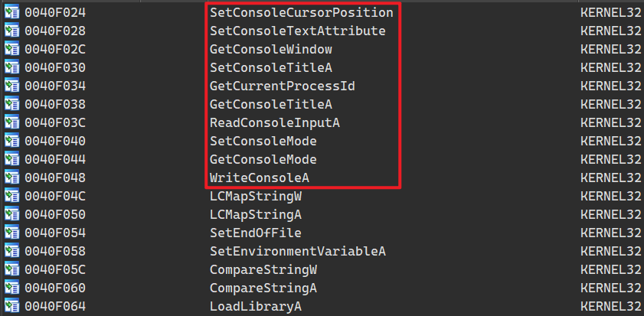This screenshot has width=644, height=316.
Task: Select the SetEndOfFile import entry
Action: tap(256, 233)
